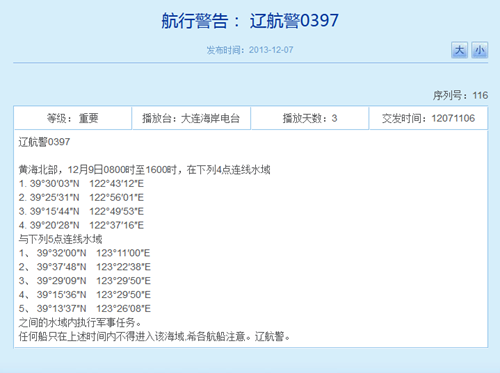Click the line starting with 黄海北部
The height and width of the screenshot is (373, 500).
click(144, 170)
